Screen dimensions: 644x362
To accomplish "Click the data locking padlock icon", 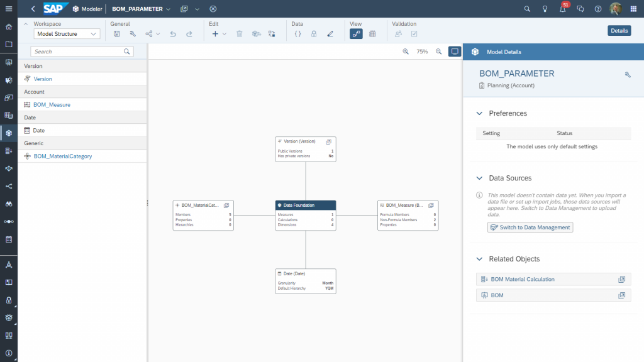I will [x=314, y=34].
